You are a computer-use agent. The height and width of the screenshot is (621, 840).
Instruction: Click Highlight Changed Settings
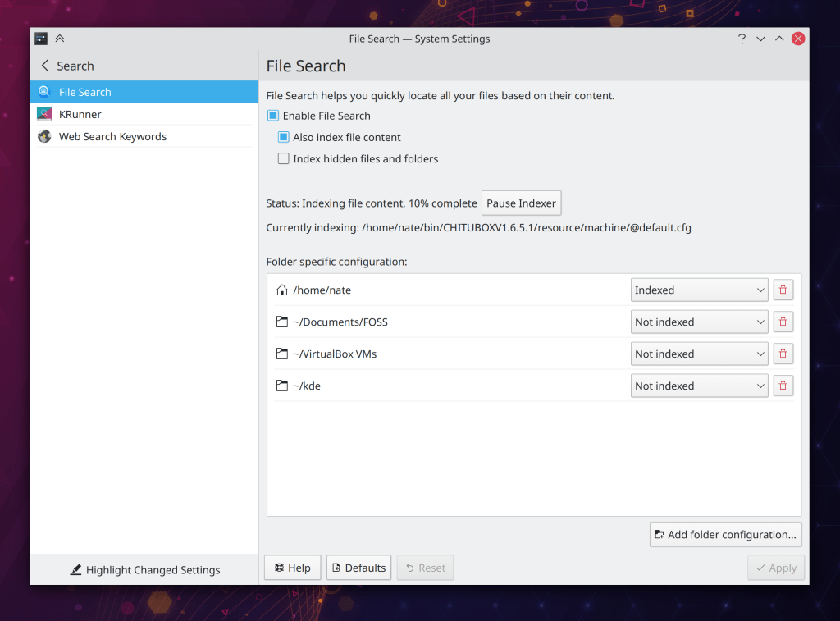pyautogui.click(x=145, y=570)
